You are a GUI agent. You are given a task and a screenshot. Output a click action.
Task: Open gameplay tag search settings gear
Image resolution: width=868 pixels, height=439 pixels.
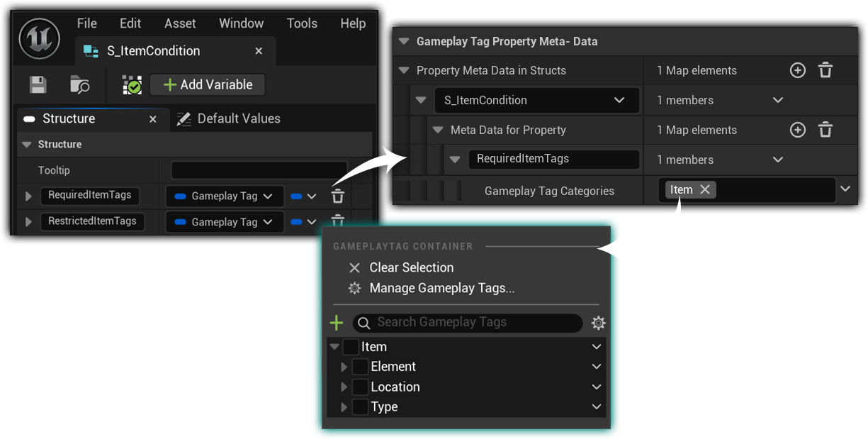[x=599, y=323]
